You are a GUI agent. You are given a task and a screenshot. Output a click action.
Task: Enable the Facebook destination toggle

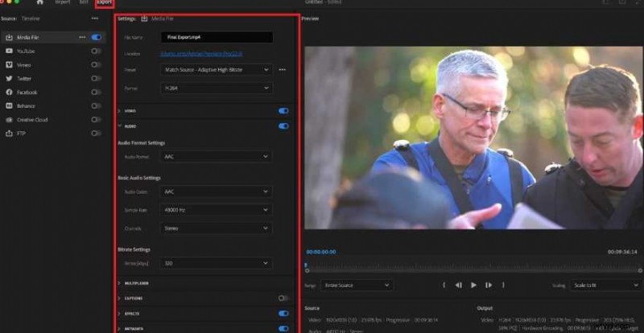[96, 92]
